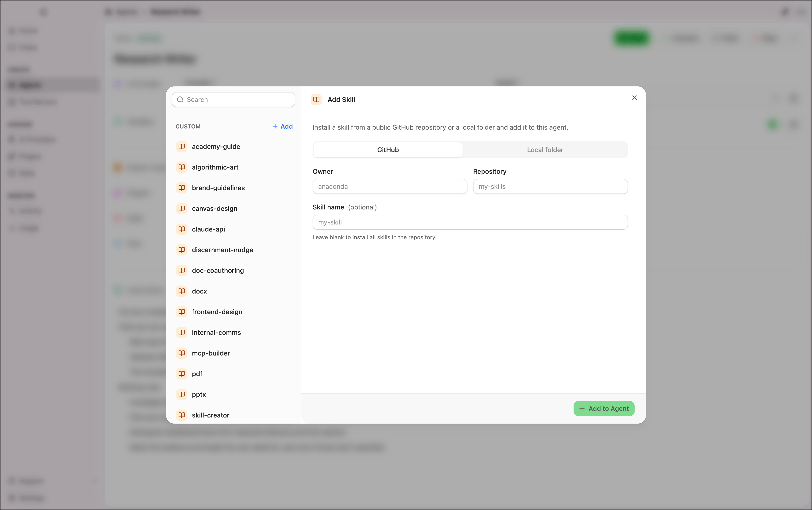Select doc-coauthoring in the skills list
Screen dimensions: 812x510
[x=233, y=270]
